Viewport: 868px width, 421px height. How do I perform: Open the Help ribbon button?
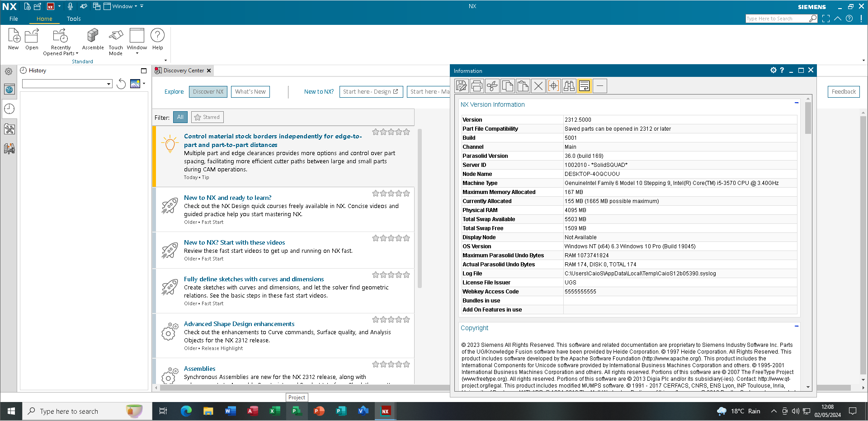(157, 38)
